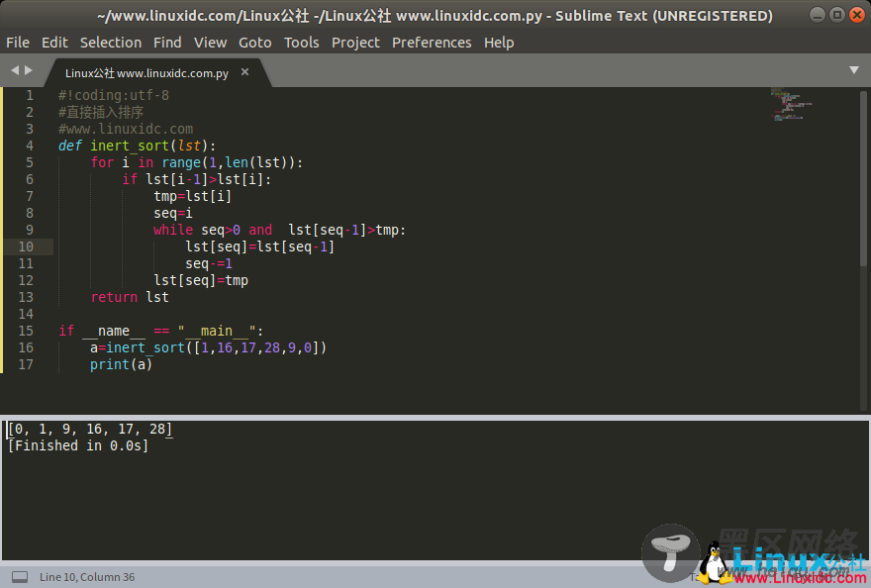
Task: Open the Help menu
Action: click(x=499, y=43)
